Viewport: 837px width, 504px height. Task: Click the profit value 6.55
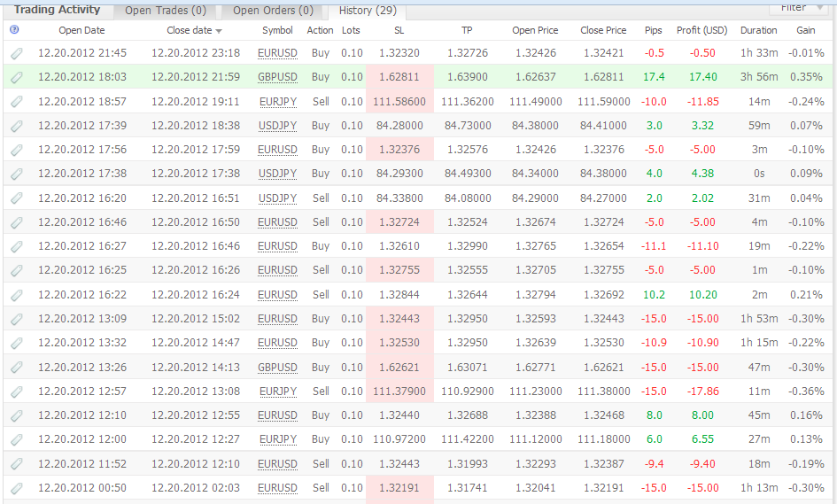point(702,438)
